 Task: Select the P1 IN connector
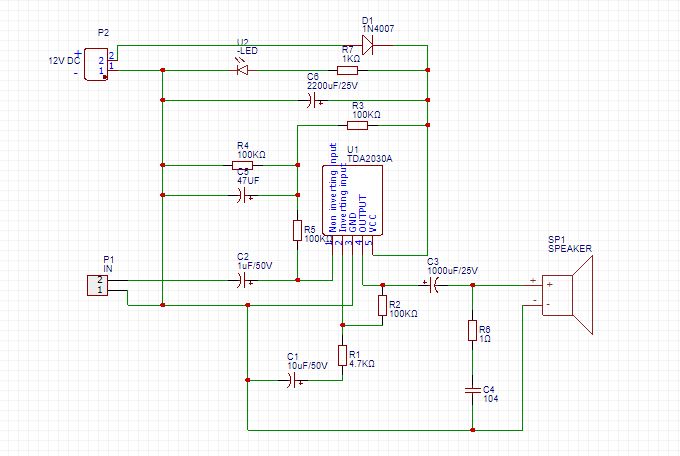click(x=98, y=285)
